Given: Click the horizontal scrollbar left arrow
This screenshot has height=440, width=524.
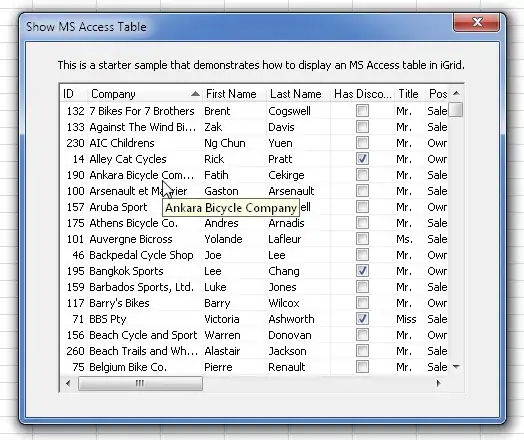Looking at the screenshot, I should [68, 383].
